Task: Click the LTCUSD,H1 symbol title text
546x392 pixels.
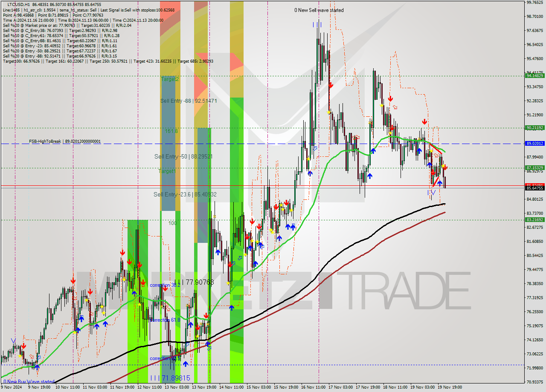Action: click(x=19, y=4)
